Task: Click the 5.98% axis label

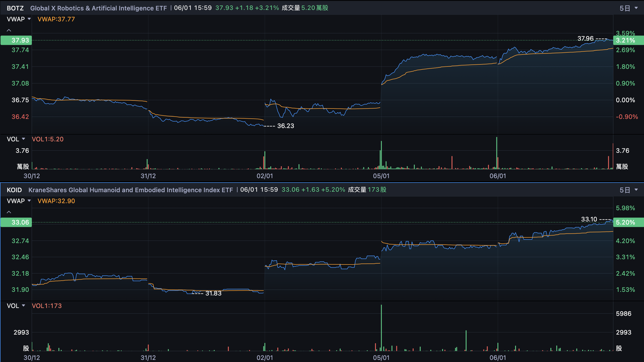Action: [x=625, y=208]
